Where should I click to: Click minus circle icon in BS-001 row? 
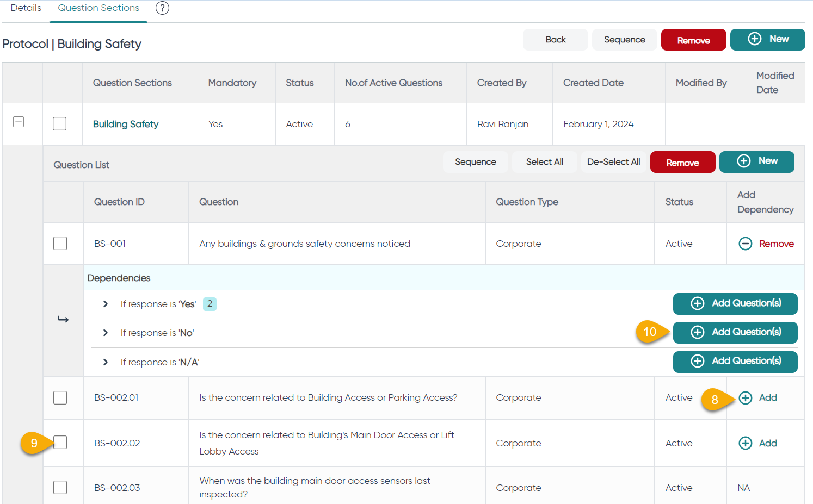click(x=745, y=244)
